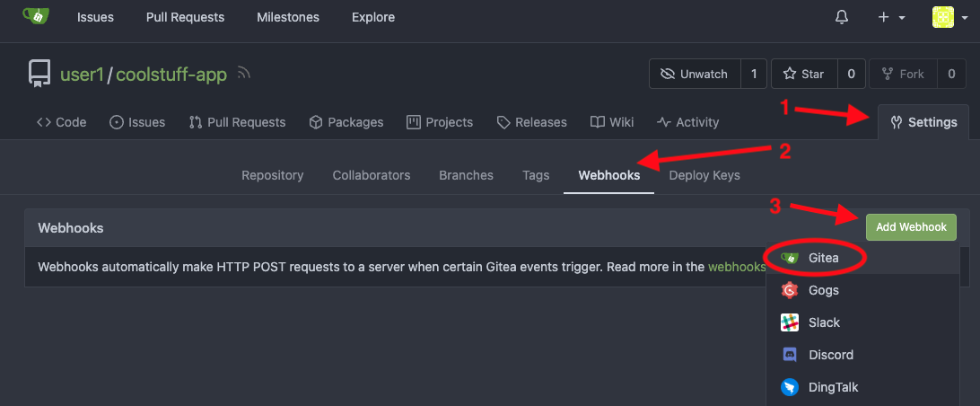Select the Webhooks settings sub-tab
The image size is (980, 406).
click(608, 175)
